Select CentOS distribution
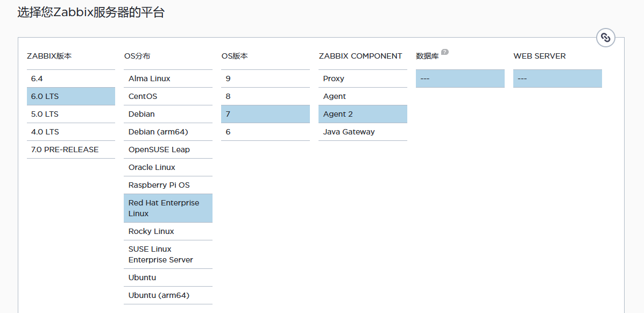644x313 pixels. [x=168, y=96]
